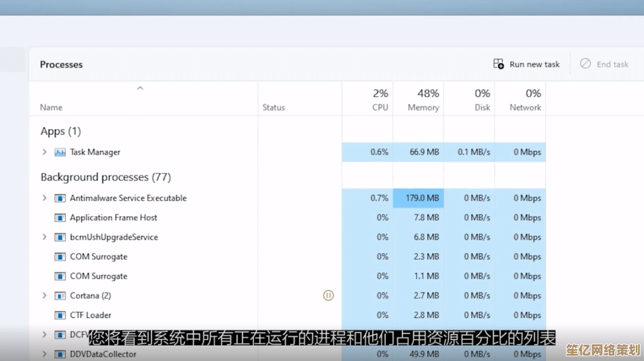
Task: Click the 7.8 MB memory cell
Action: [x=419, y=218]
